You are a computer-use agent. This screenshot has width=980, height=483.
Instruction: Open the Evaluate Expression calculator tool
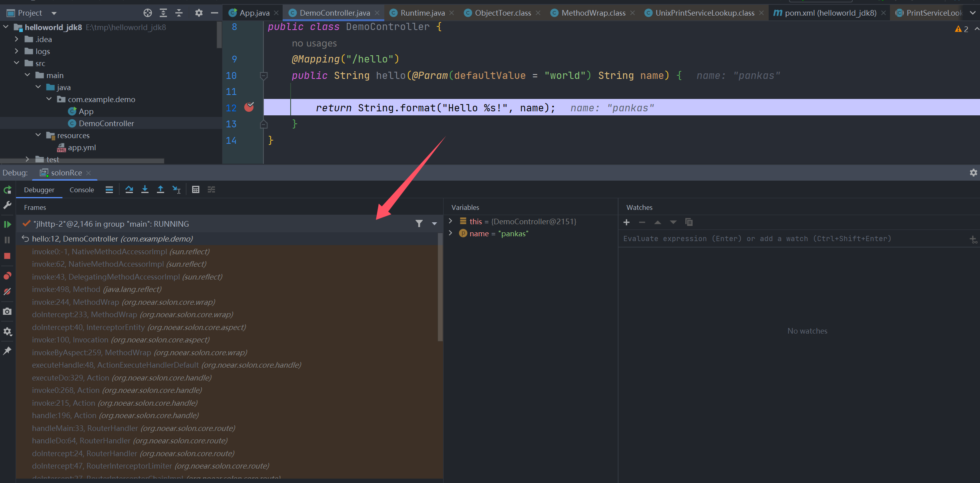(x=196, y=189)
